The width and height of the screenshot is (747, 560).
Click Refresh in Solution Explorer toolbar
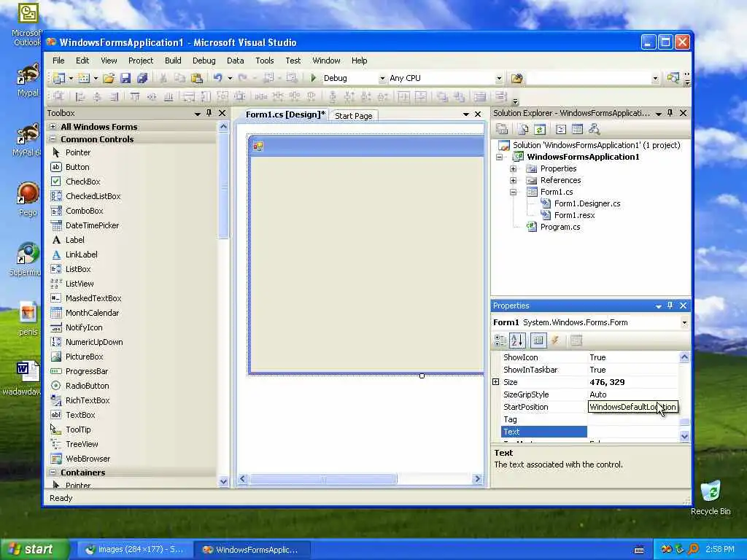point(540,130)
